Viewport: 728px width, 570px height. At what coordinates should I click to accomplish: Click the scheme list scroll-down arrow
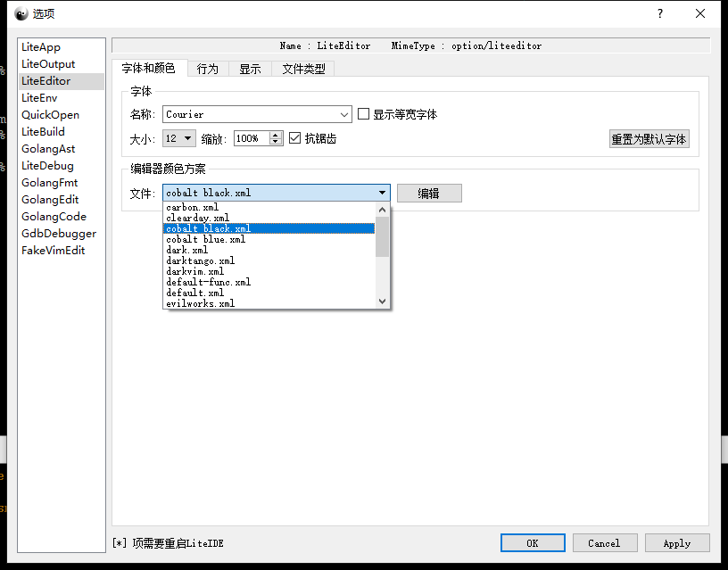[x=382, y=302]
